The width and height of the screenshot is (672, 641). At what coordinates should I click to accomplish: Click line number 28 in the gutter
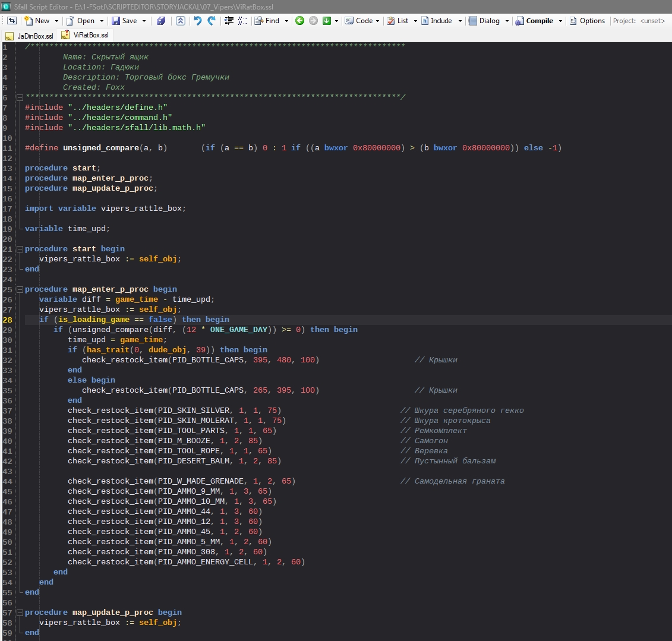(x=7, y=320)
